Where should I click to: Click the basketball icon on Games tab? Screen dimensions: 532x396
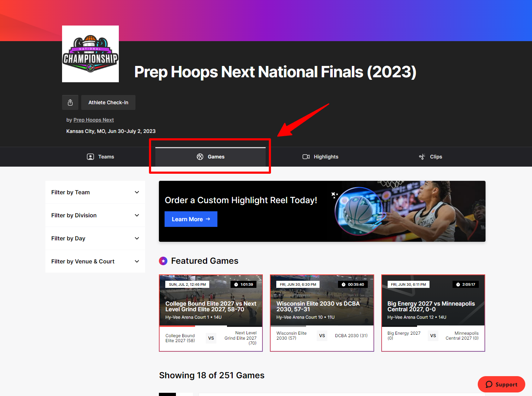tap(200, 157)
